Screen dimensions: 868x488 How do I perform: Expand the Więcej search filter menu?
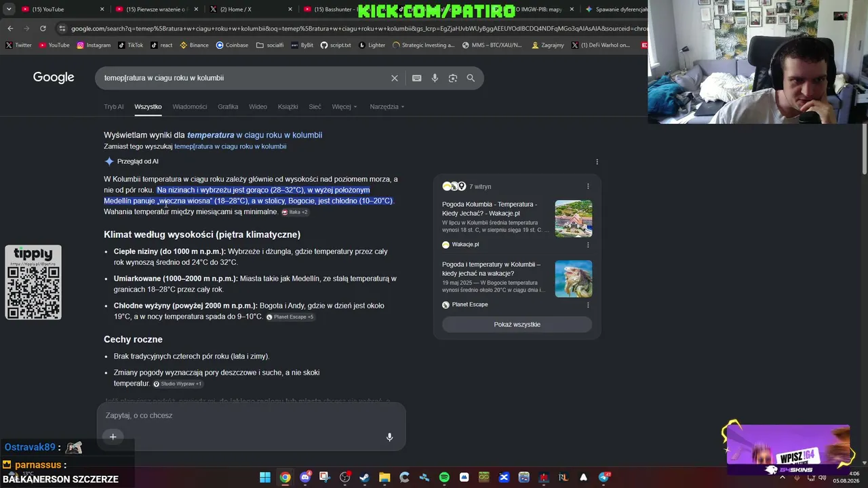tap(344, 106)
